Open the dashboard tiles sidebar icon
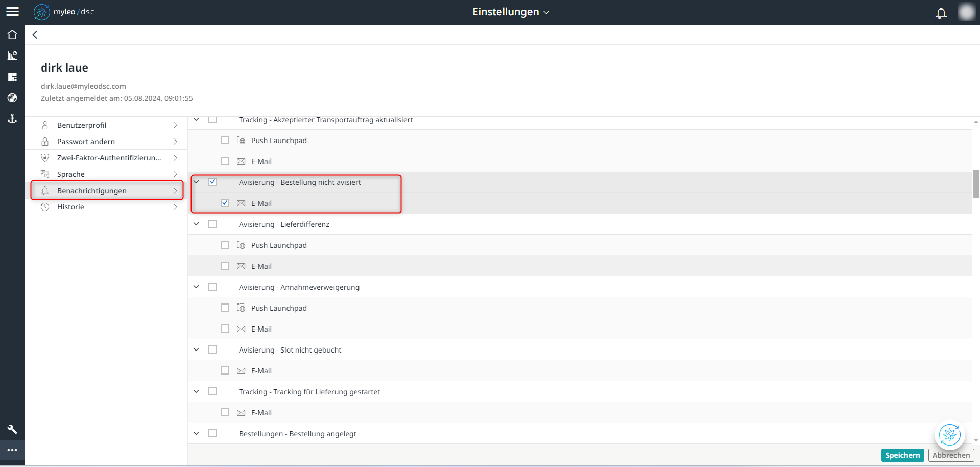Screen dimensions: 980x467 click(12, 77)
